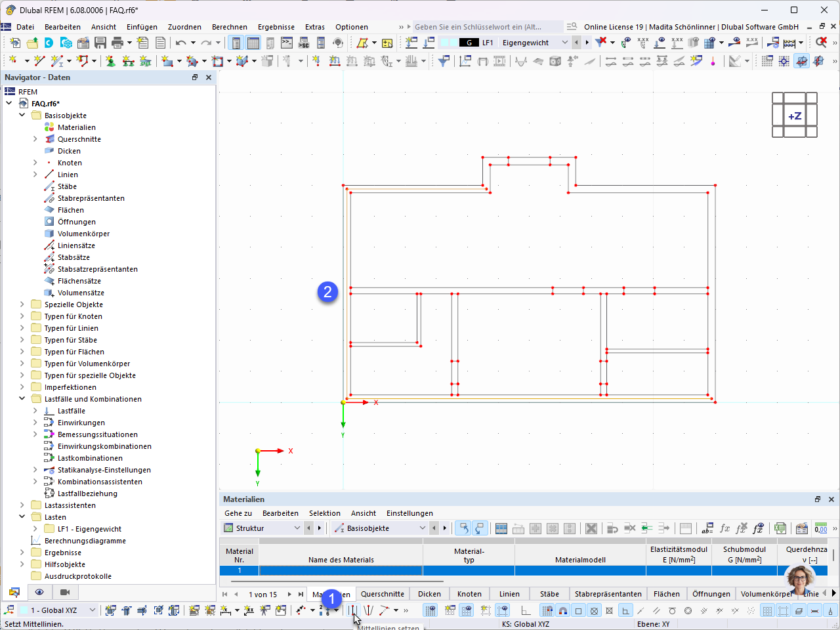Click the load case color swatch
The height and width of the screenshot is (630, 840).
[448, 43]
